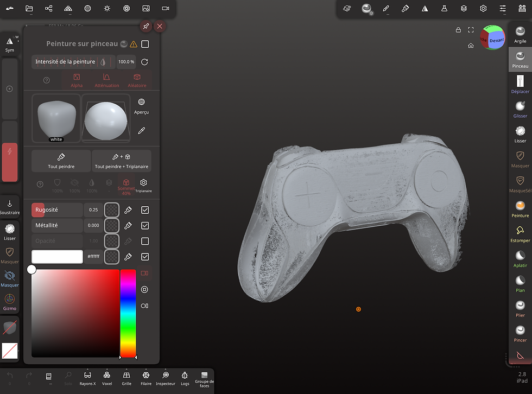532x394 pixels.
Task: Click the Gizmo tool
Action: pyautogui.click(x=10, y=302)
